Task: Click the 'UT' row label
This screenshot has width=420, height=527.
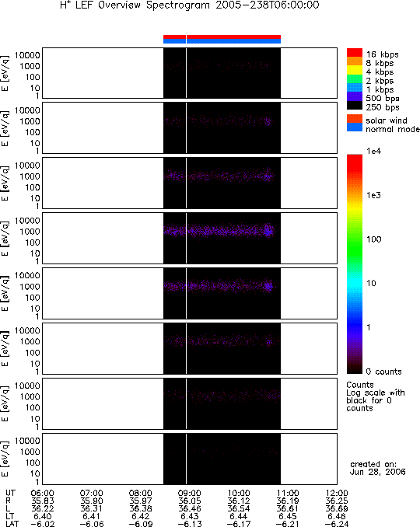Action: coord(10,493)
